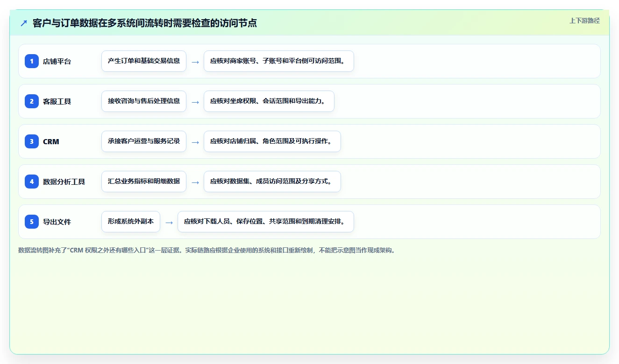Select the 客服工具 row label
The height and width of the screenshot is (364, 619).
pyautogui.click(x=57, y=101)
